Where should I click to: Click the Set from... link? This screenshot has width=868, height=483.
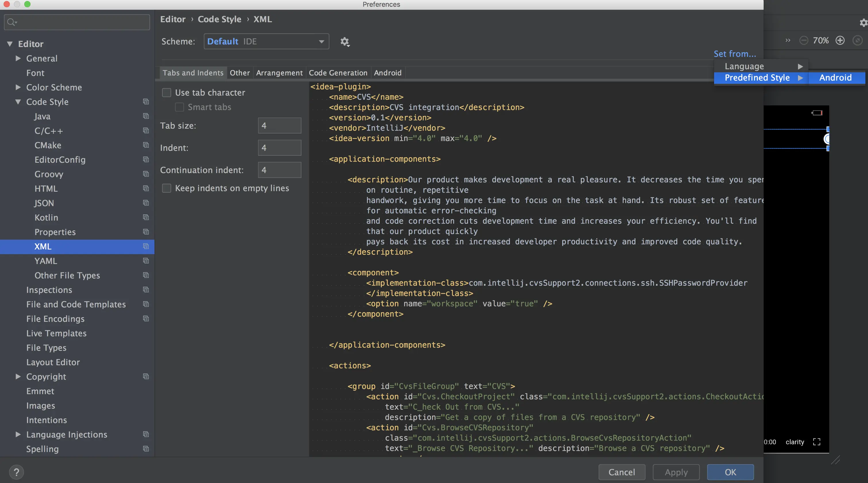(x=735, y=54)
